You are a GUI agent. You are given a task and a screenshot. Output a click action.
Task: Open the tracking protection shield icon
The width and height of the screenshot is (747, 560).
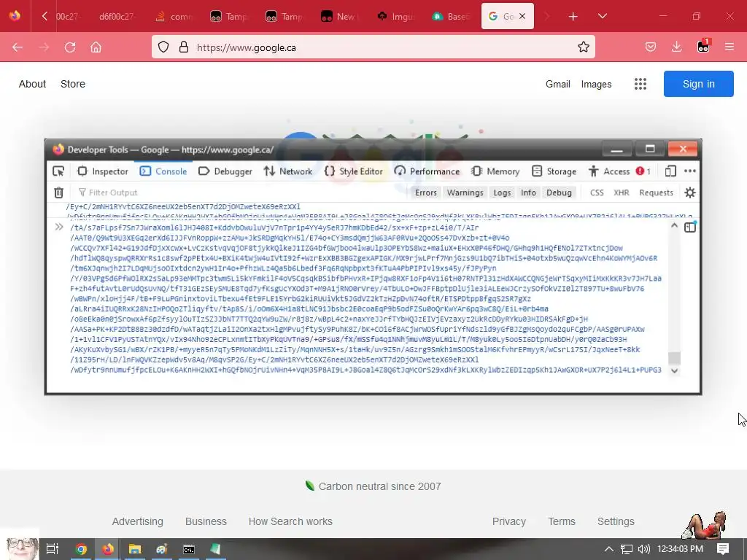click(163, 47)
